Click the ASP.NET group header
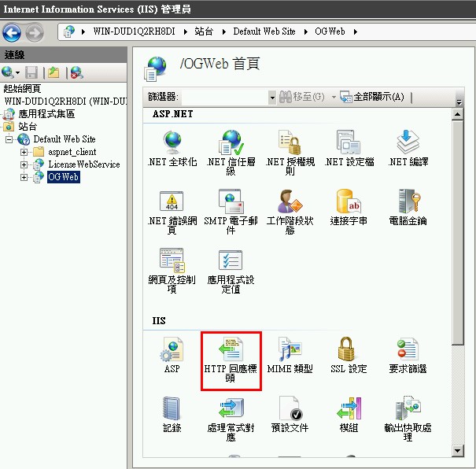This screenshot has height=469, width=476. click(x=172, y=114)
